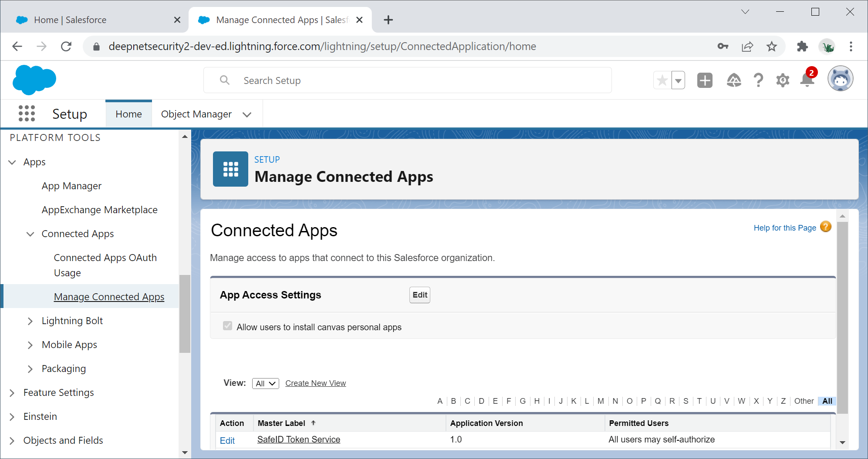Open the Salesforce Help question mark icon
The width and height of the screenshot is (868, 459).
tap(758, 80)
